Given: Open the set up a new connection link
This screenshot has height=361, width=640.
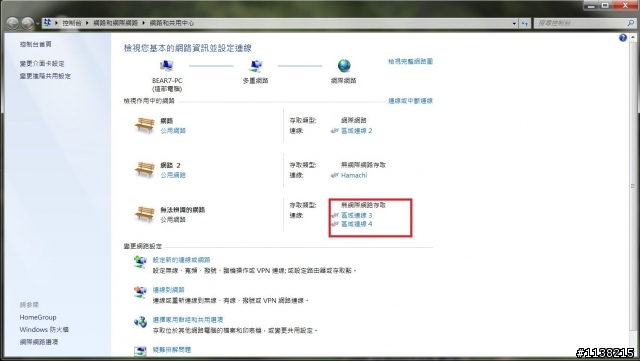Looking at the screenshot, I should tap(182, 260).
